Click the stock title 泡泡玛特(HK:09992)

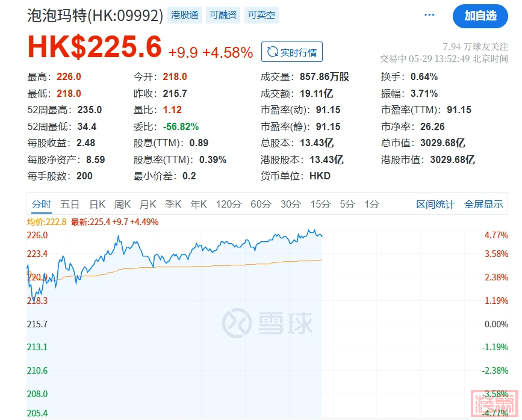click(x=95, y=15)
